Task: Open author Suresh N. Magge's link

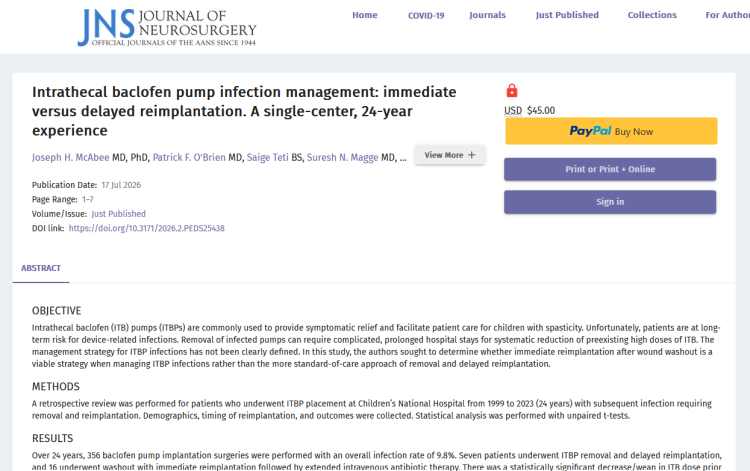Action: coord(342,157)
